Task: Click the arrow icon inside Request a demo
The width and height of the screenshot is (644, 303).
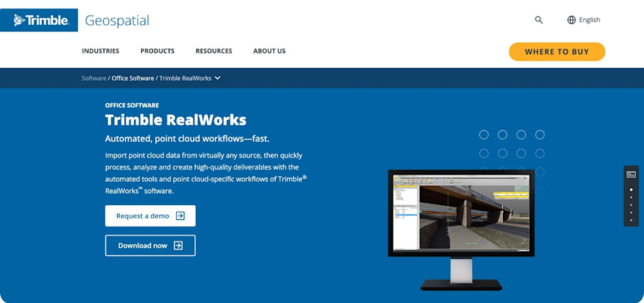Action: pyautogui.click(x=180, y=216)
